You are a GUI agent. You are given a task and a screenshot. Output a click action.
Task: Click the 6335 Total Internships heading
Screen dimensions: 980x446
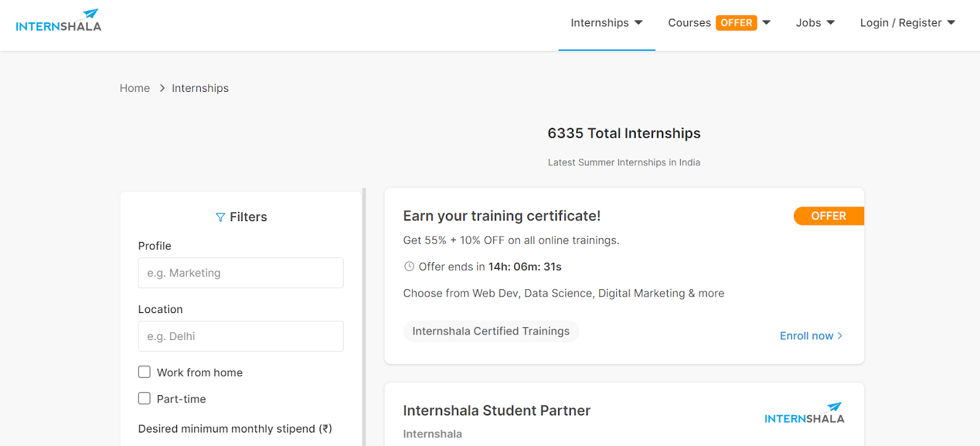click(x=624, y=133)
